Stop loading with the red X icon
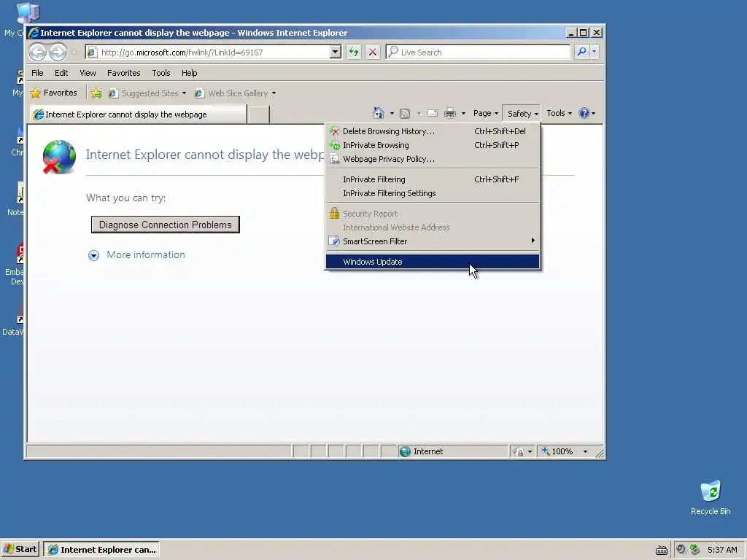The image size is (747, 560). pyautogui.click(x=373, y=52)
